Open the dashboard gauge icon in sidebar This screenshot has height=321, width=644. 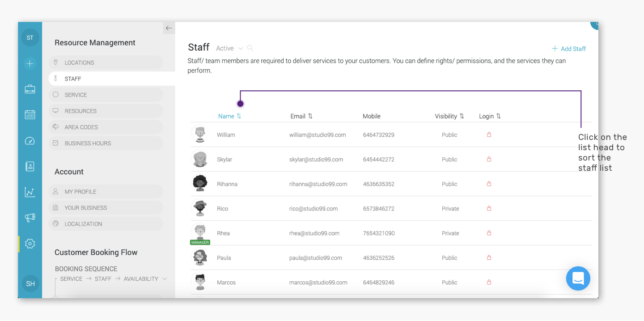30,141
